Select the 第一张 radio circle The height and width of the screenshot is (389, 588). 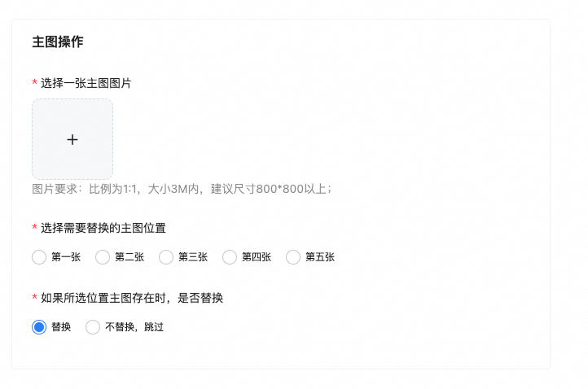(39, 257)
